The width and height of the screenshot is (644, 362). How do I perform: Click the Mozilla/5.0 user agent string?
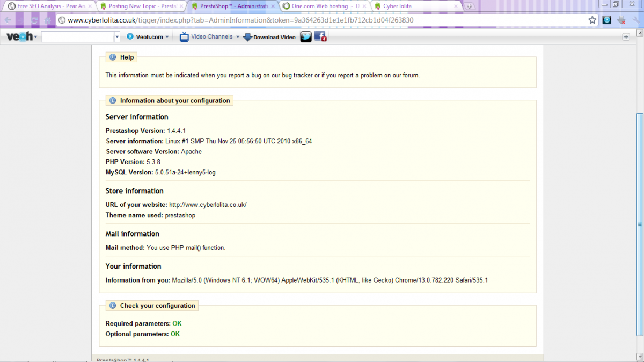(x=330, y=280)
